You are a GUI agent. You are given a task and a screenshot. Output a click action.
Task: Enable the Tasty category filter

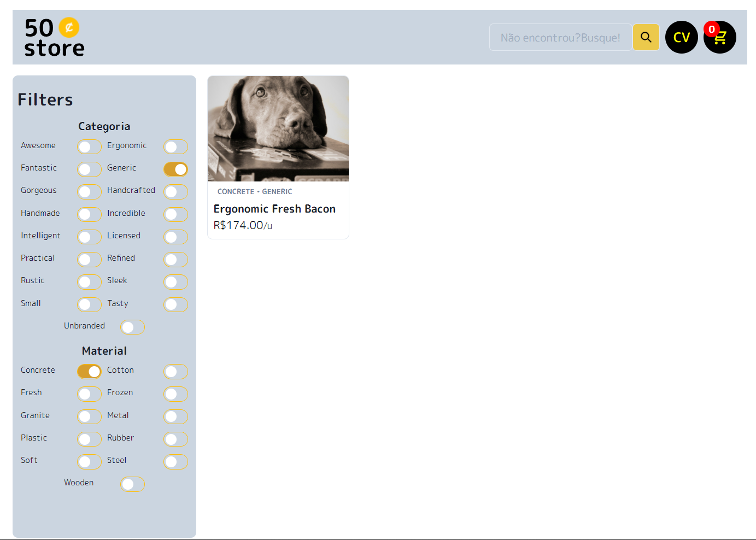175,304
